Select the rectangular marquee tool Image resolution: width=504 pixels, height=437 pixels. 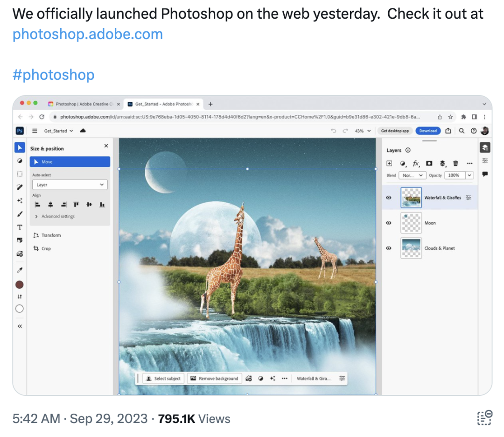point(20,174)
